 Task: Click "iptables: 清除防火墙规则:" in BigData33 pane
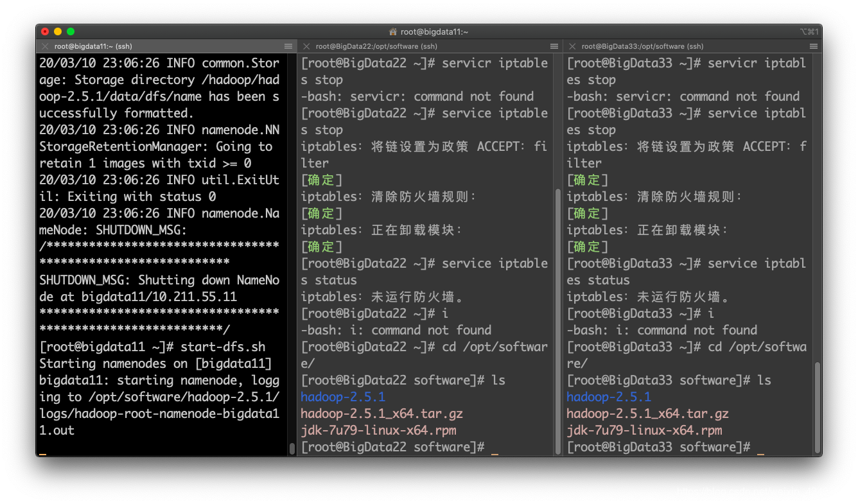coord(655,196)
